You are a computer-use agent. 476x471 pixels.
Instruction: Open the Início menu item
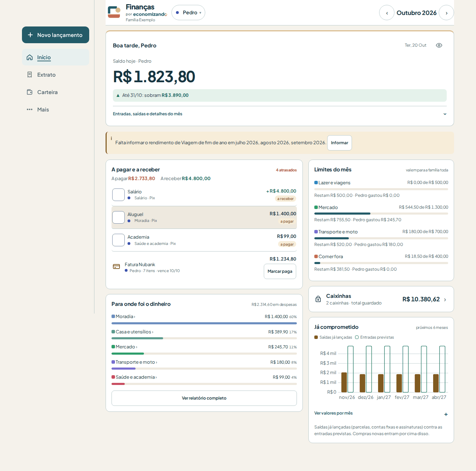pos(55,57)
